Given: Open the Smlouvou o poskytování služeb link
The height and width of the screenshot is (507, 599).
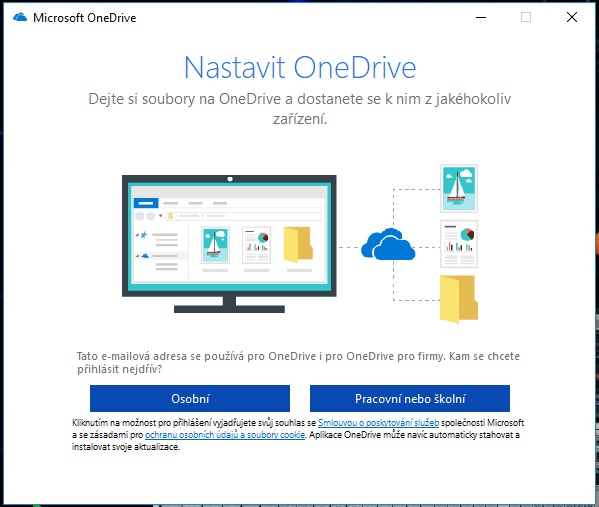Looking at the screenshot, I should tap(379, 423).
